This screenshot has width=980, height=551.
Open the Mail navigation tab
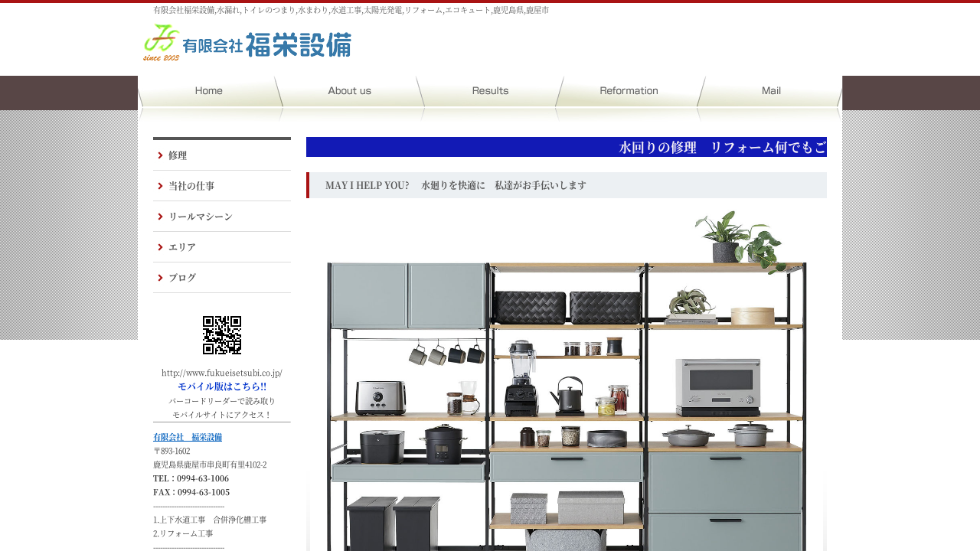tap(770, 91)
